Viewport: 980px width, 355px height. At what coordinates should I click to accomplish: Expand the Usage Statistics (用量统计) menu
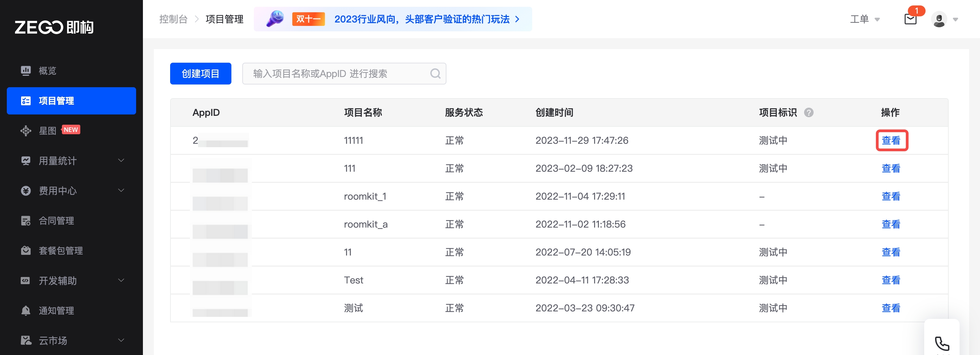pyautogui.click(x=71, y=161)
